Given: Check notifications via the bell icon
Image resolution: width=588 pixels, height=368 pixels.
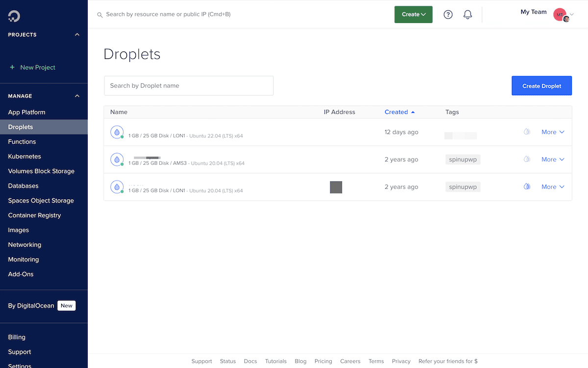Looking at the screenshot, I should (467, 14).
